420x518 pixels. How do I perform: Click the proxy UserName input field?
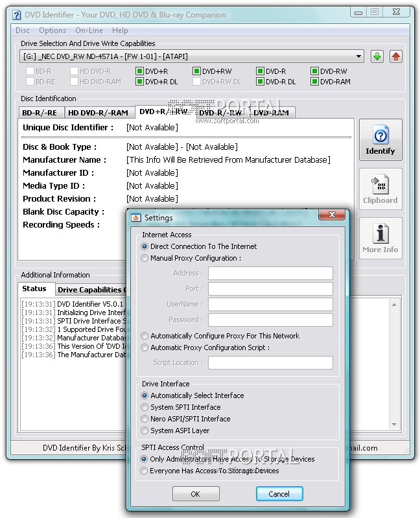pos(270,304)
